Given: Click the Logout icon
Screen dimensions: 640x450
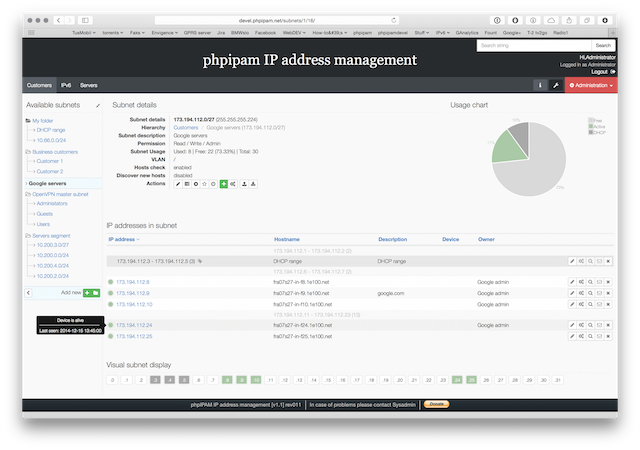Looking at the screenshot, I should pos(613,72).
